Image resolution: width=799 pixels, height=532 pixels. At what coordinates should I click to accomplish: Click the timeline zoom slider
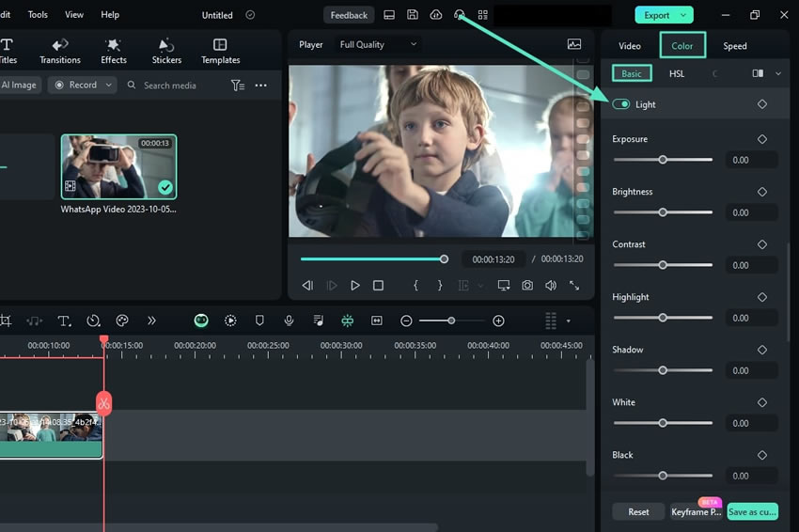click(451, 321)
